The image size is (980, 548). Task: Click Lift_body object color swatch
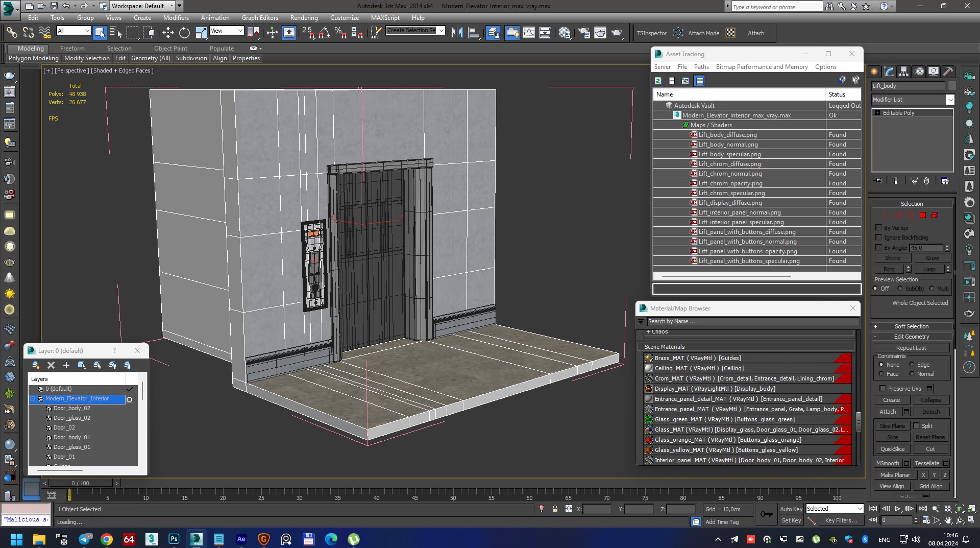point(951,86)
